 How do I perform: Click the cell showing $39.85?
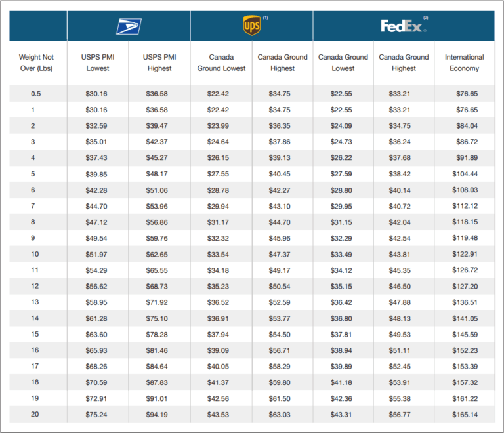[x=96, y=174]
